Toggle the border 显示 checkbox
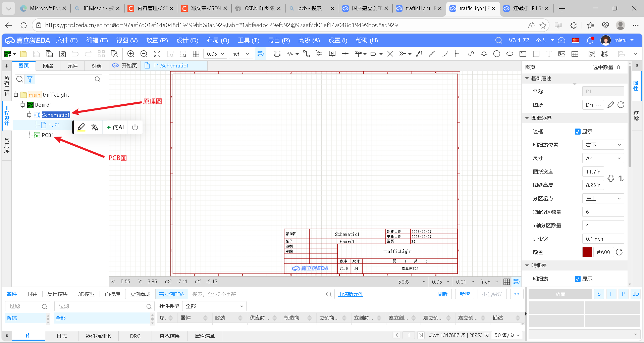644x343 pixels. 578,132
